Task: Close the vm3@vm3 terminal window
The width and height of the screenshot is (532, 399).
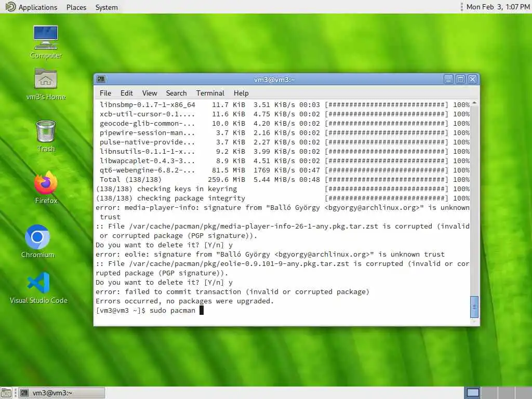Action: coord(473,79)
